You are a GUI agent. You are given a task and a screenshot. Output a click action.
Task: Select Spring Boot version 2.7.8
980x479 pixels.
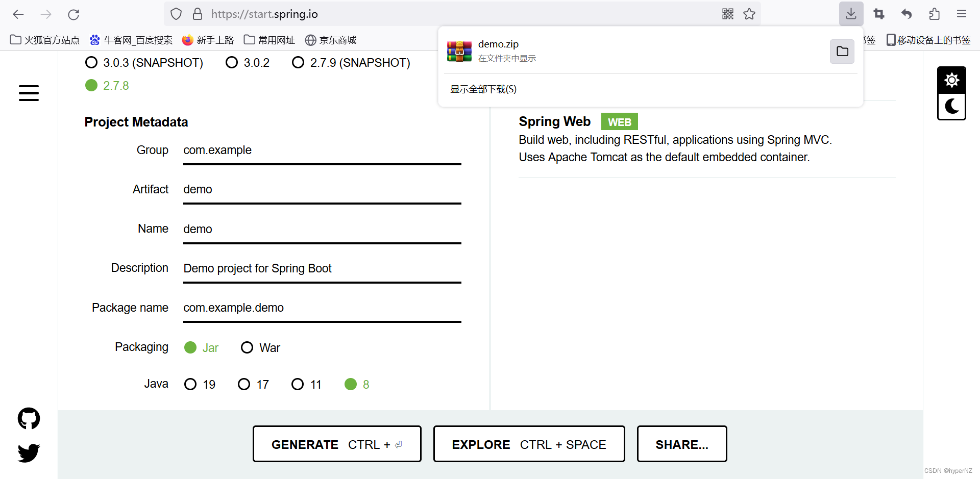click(107, 86)
